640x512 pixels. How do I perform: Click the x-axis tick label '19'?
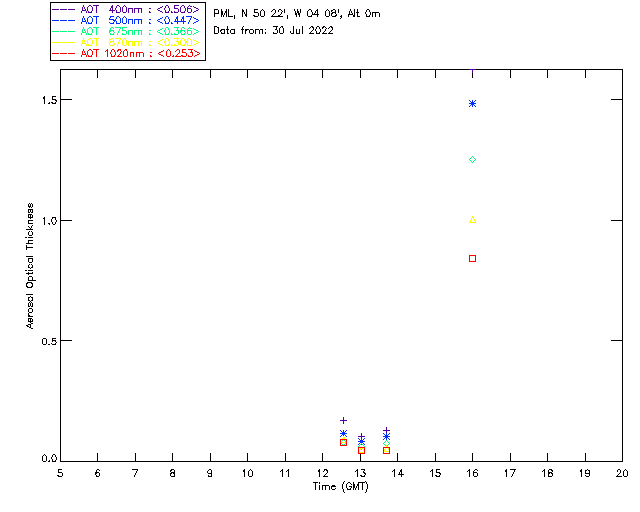585,473
